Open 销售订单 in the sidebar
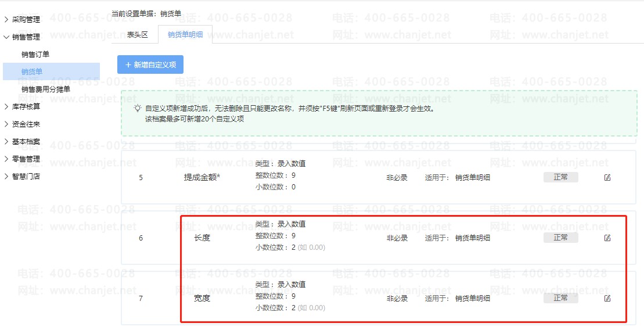 pyautogui.click(x=35, y=54)
